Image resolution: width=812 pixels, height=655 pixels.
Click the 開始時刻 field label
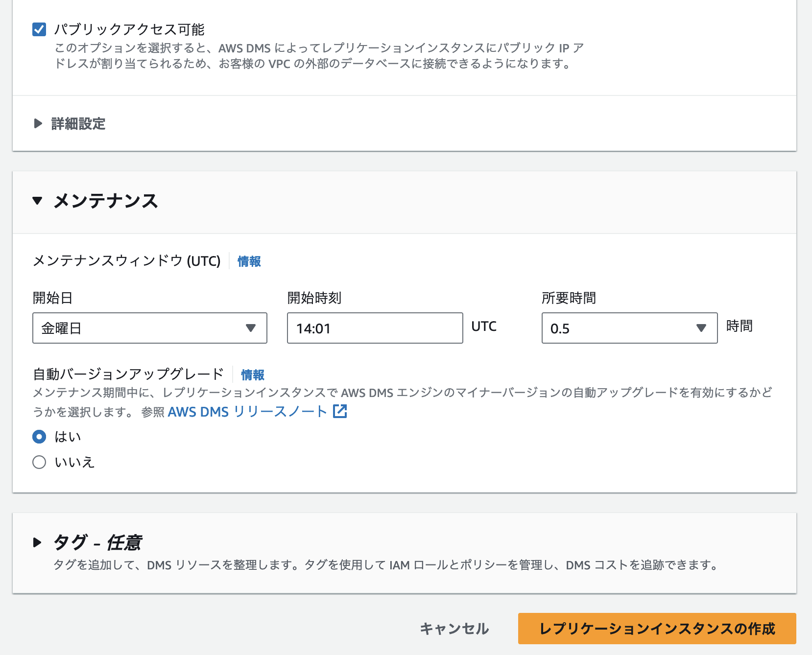coord(314,298)
